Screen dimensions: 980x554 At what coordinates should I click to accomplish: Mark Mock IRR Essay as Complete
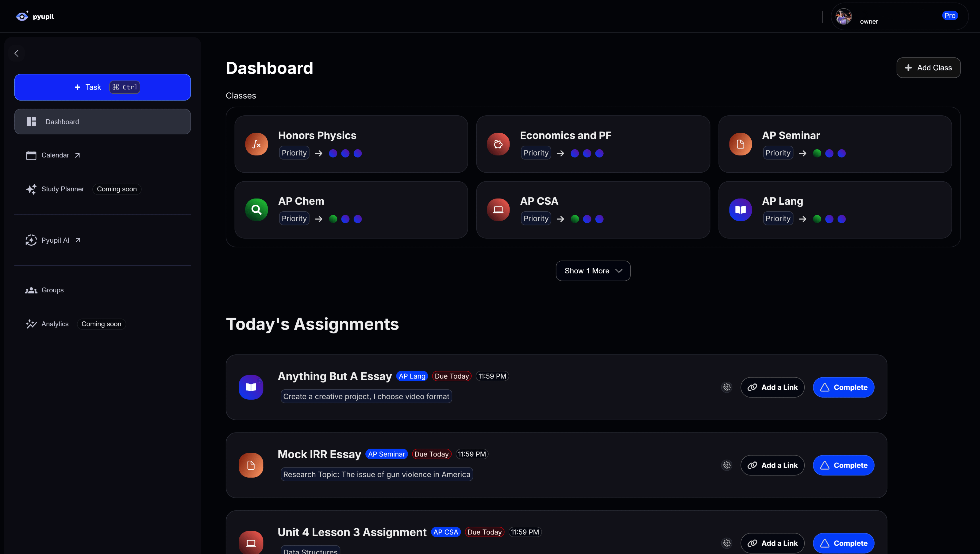click(843, 465)
